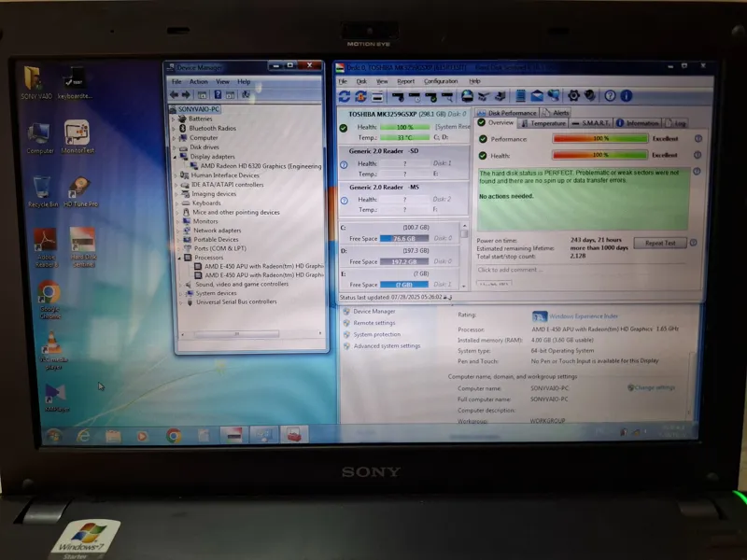
Task: Open Alerts tab
Action: (556, 113)
